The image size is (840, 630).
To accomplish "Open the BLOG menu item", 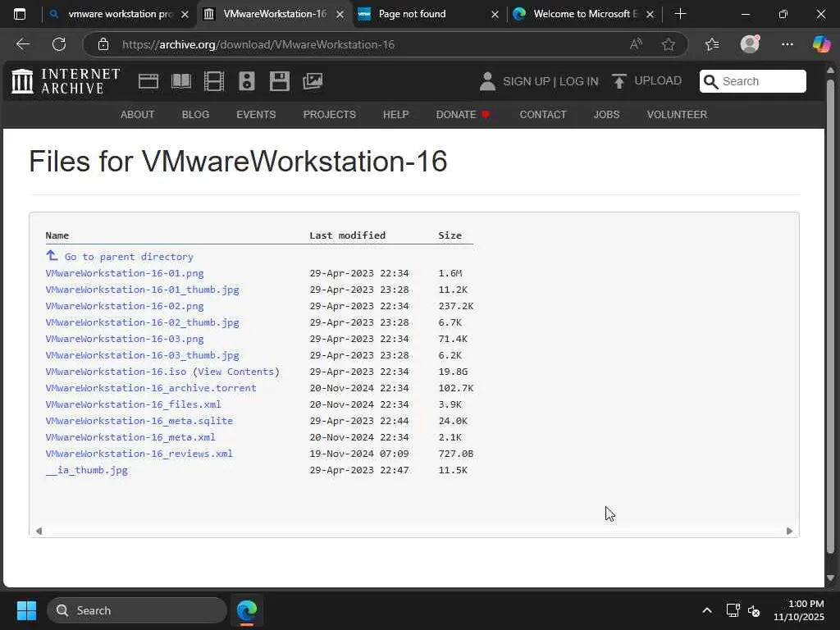I will click(x=195, y=115).
